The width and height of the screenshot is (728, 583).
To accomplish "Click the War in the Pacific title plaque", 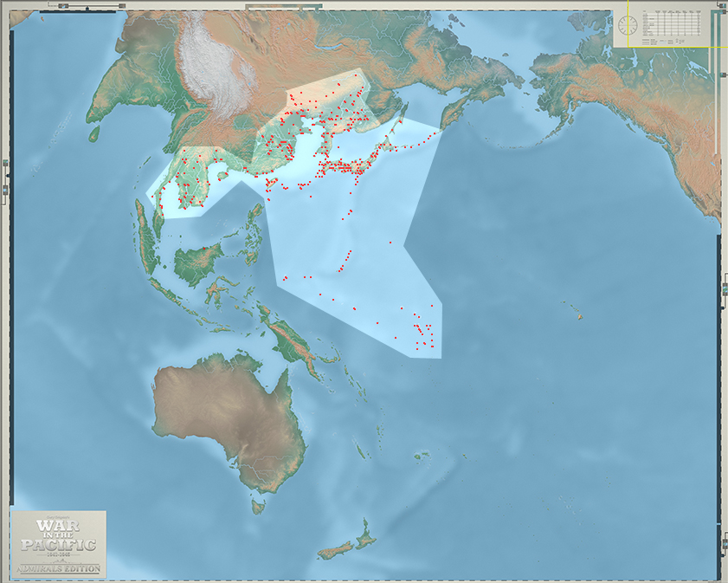I will coord(59,544).
